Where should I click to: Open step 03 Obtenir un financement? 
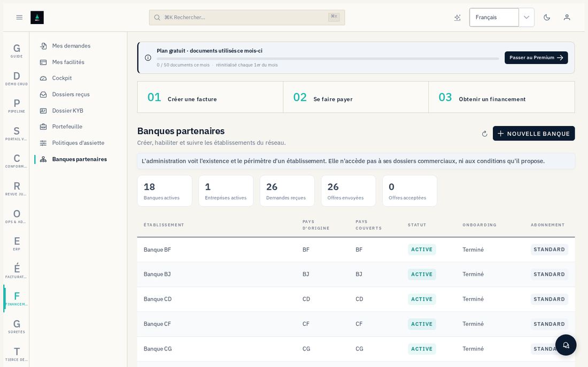coord(502,97)
